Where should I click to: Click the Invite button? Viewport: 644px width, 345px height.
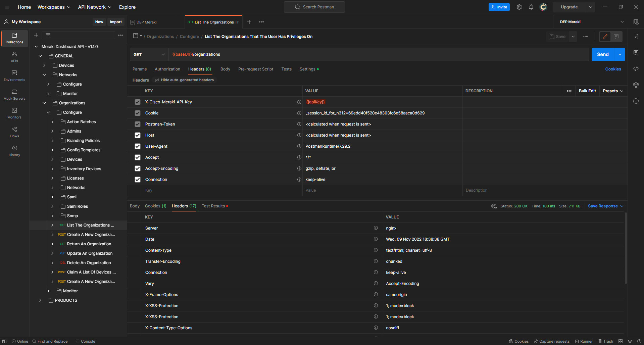point(499,7)
